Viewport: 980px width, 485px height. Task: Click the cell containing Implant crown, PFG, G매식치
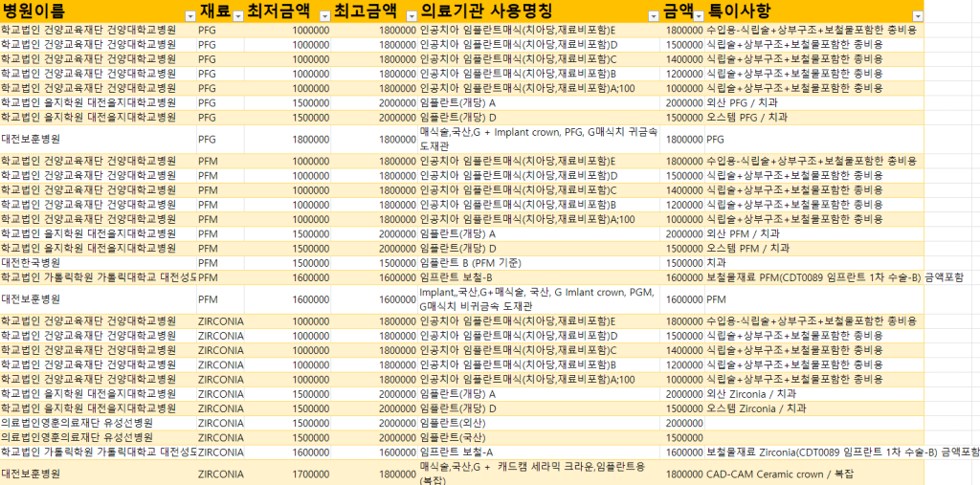[541, 140]
